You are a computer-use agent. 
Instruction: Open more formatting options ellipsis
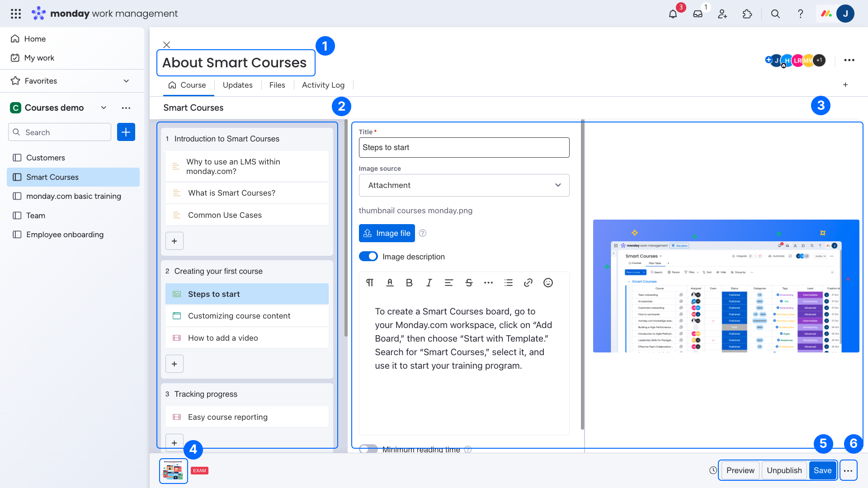488,283
